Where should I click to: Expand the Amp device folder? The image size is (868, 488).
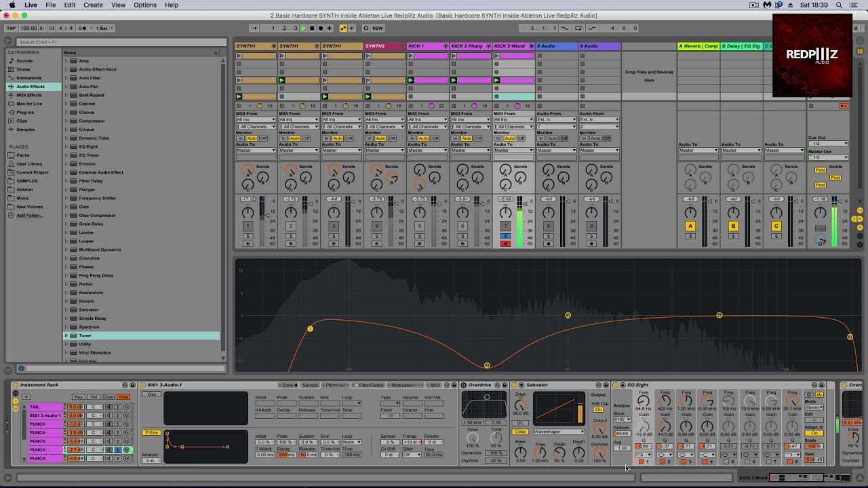pos(66,61)
